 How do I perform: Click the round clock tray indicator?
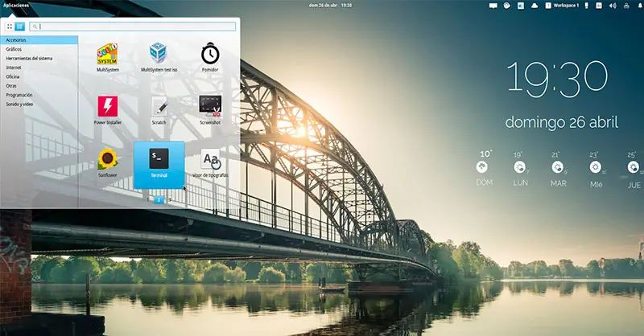pyautogui.click(x=507, y=6)
